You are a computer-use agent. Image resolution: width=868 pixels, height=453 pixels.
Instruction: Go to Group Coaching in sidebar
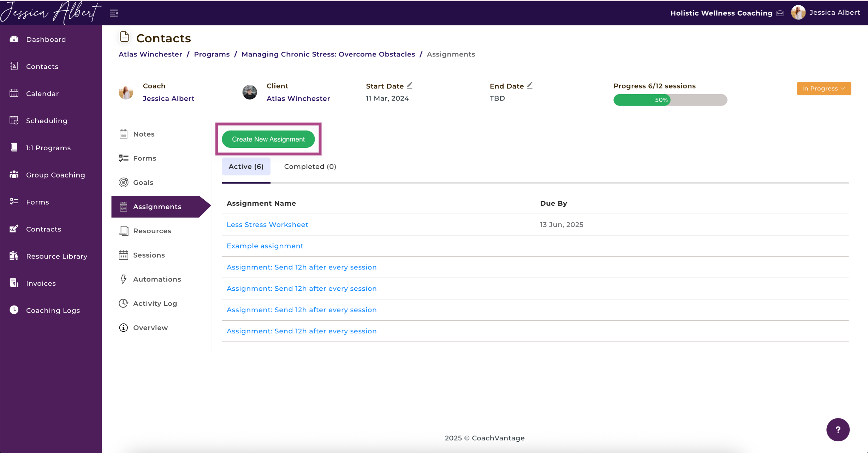(55, 175)
